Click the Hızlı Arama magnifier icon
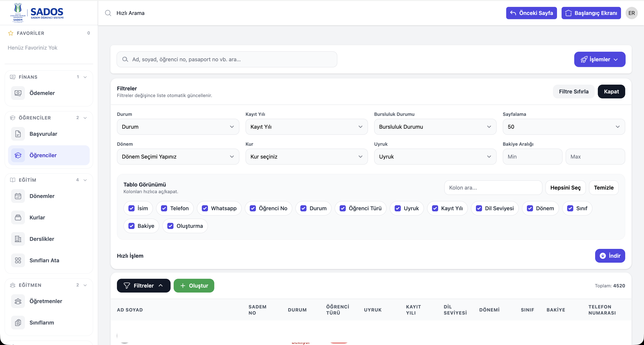644x345 pixels. (x=108, y=13)
